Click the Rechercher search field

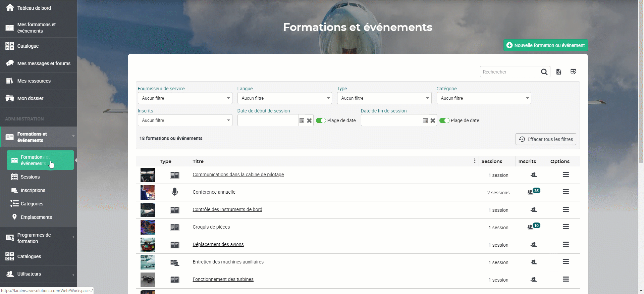(509, 72)
